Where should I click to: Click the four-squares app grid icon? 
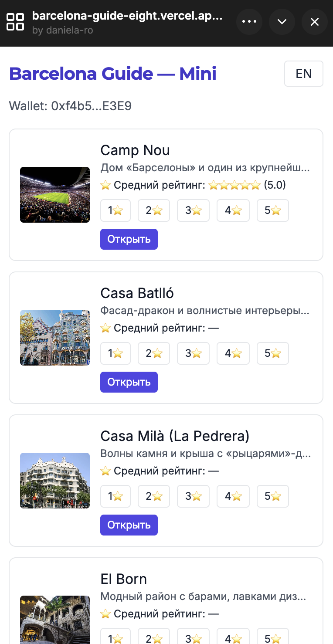coord(16,22)
